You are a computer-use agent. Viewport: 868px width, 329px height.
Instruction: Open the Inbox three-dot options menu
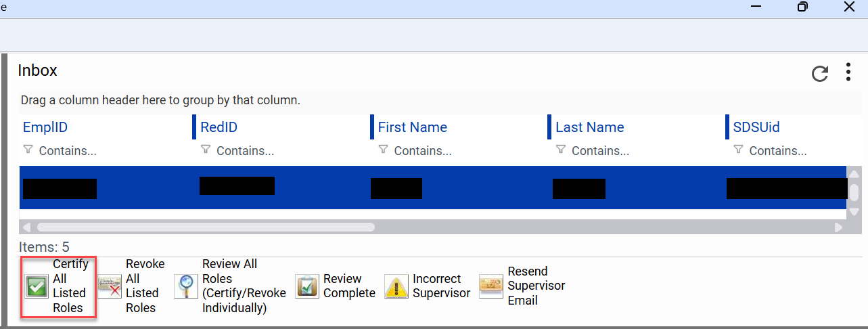(x=848, y=72)
